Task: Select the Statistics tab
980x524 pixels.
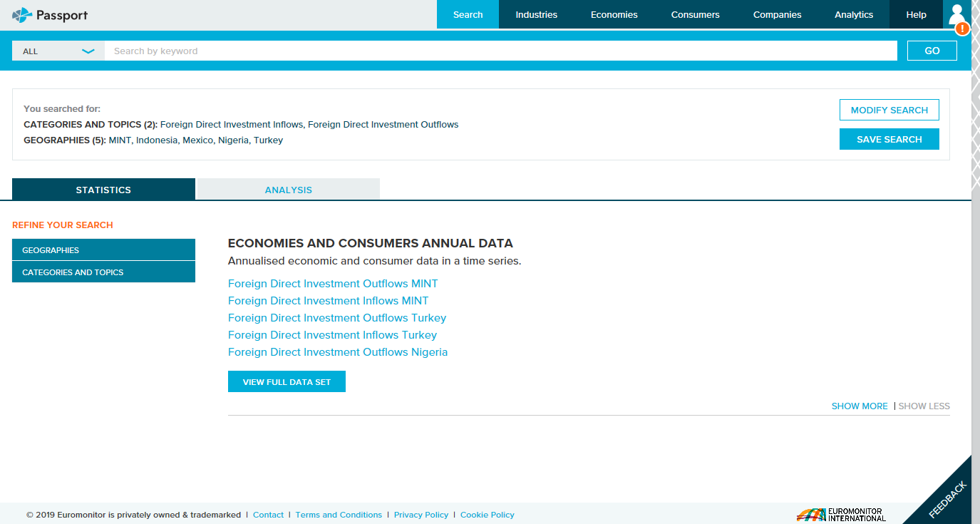Action: [x=103, y=190]
